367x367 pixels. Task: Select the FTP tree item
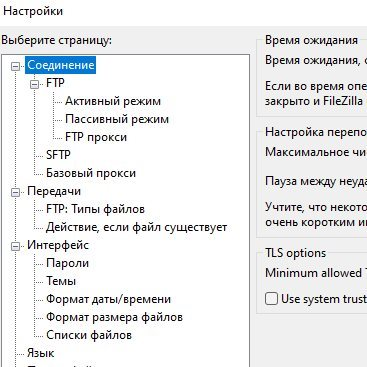point(55,83)
